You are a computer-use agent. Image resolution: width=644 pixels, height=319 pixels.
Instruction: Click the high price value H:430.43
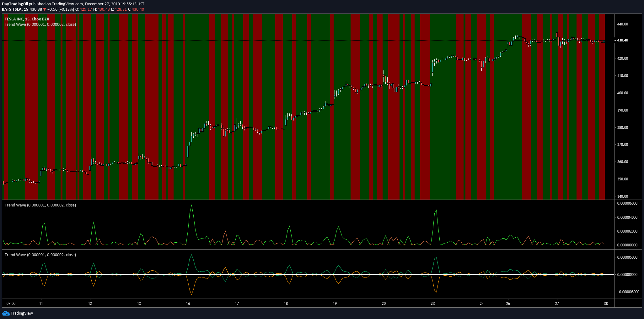point(101,9)
